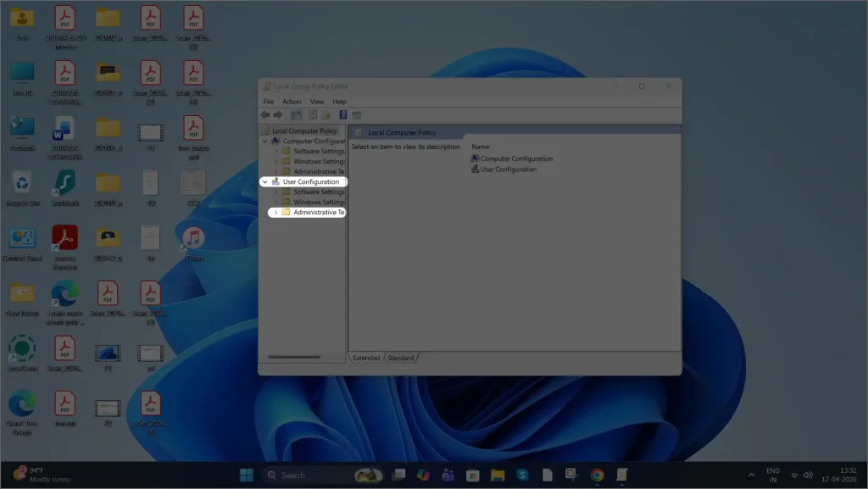Expand Software Settings under User Configuration
The width and height of the screenshot is (868, 489).
point(276,192)
